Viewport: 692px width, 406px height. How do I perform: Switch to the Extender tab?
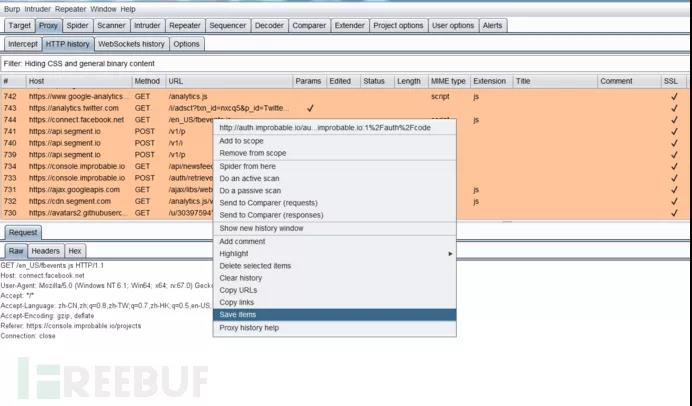349,26
